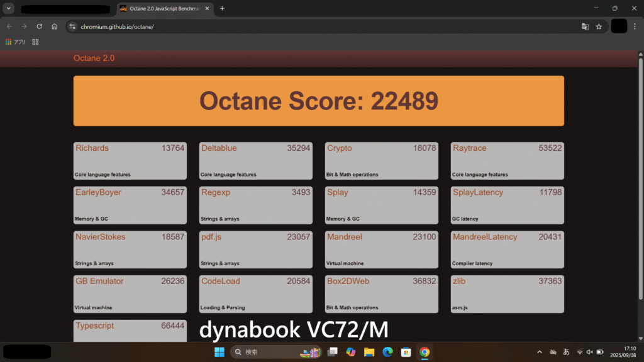Toggle the Japanese IME あ indicator
The image size is (644, 362).
tap(567, 352)
